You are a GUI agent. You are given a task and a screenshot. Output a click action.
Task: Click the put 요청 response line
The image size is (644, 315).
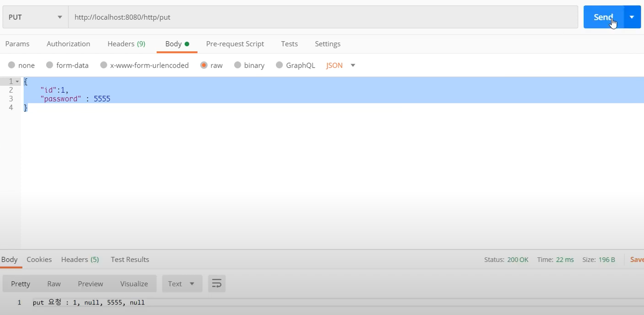[x=89, y=302]
